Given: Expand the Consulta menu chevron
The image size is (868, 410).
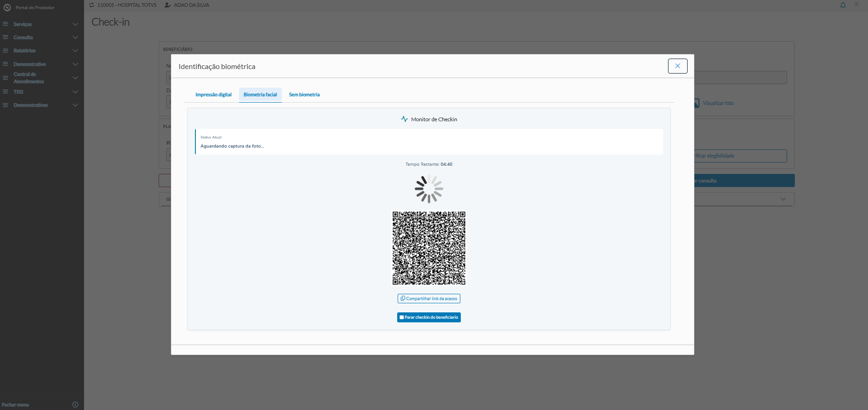Looking at the screenshot, I should pyautogui.click(x=75, y=37).
